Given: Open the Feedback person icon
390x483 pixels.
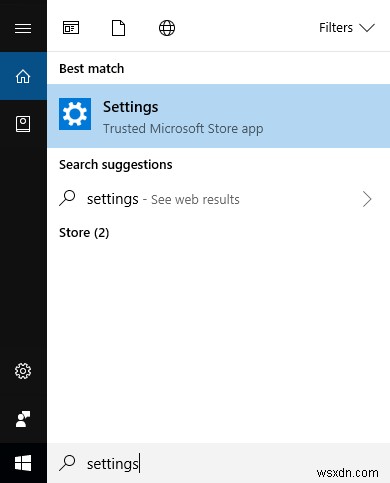Looking at the screenshot, I should pyautogui.click(x=23, y=419).
